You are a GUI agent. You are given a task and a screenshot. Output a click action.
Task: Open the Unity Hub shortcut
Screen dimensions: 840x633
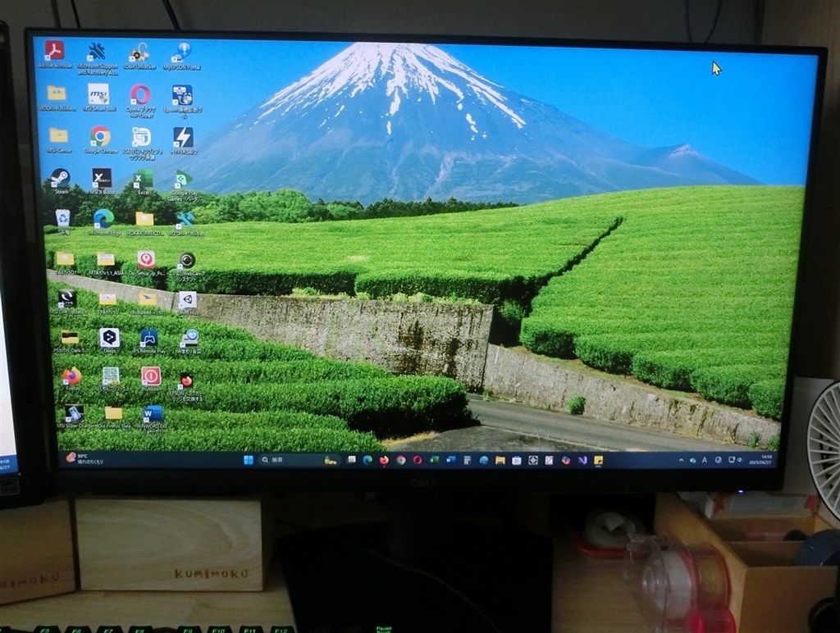coord(189,299)
